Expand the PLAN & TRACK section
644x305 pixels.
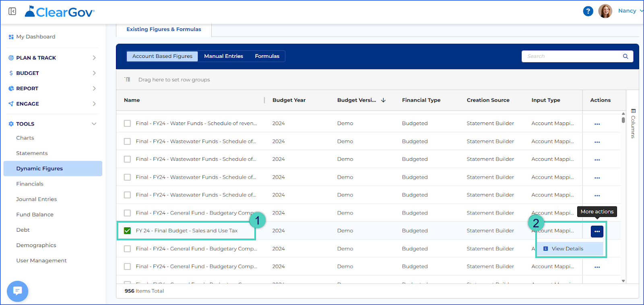94,58
